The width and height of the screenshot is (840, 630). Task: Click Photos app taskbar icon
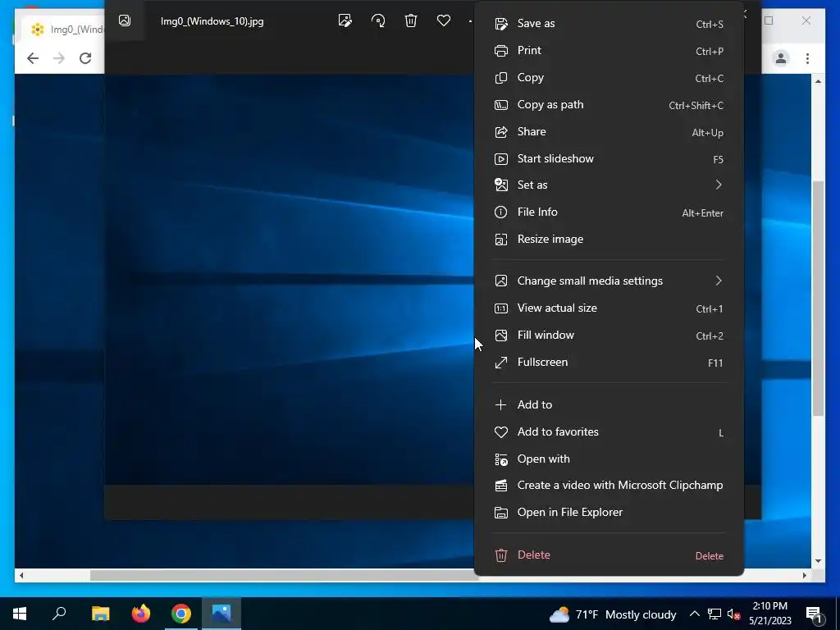pyautogui.click(x=221, y=614)
